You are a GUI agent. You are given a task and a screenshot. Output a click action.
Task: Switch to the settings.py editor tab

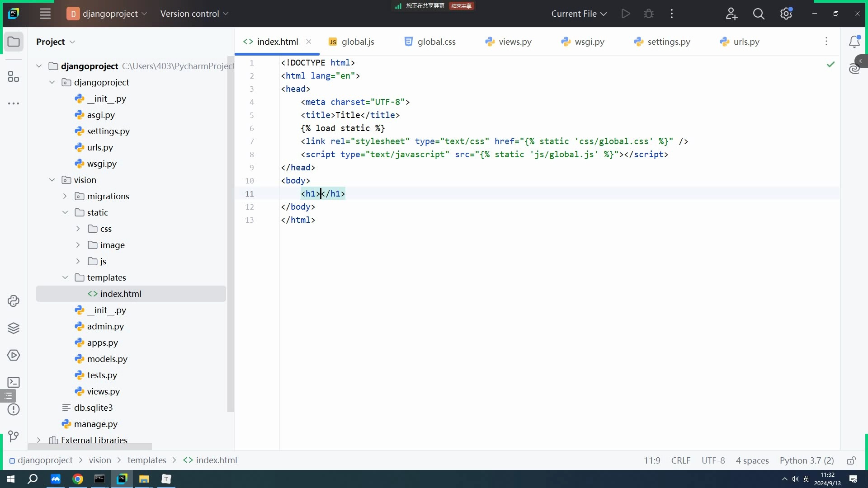[x=663, y=42]
